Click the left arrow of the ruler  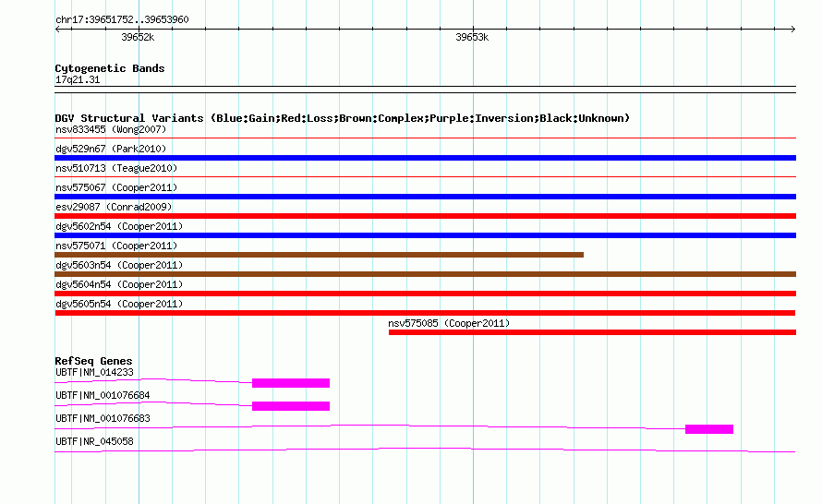[57, 30]
